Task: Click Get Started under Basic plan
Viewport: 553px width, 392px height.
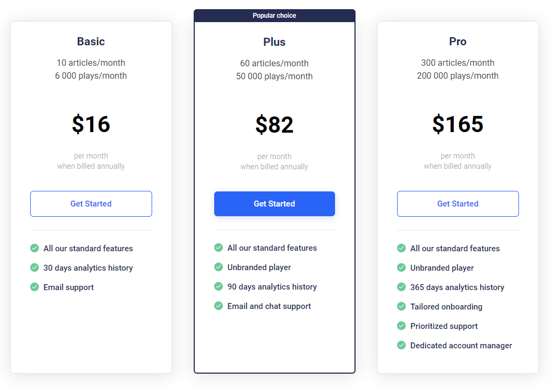Action: [91, 204]
